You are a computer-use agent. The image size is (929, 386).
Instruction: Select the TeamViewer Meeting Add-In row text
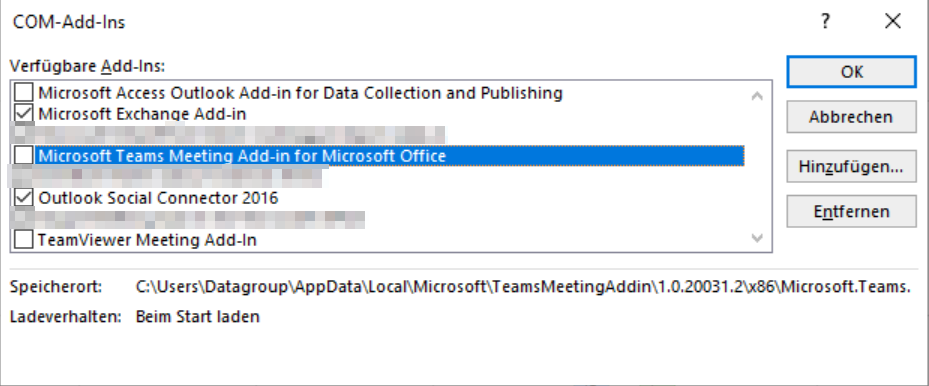(x=148, y=240)
